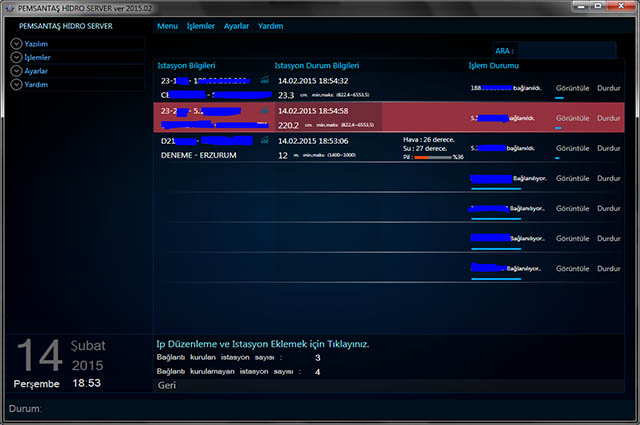Open chart icon for station 23-1
Image resolution: width=640 pixels, height=425 pixels.
264,80
